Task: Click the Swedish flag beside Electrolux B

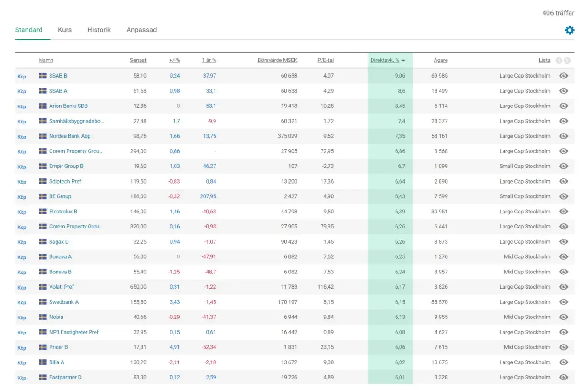Action: click(x=43, y=212)
